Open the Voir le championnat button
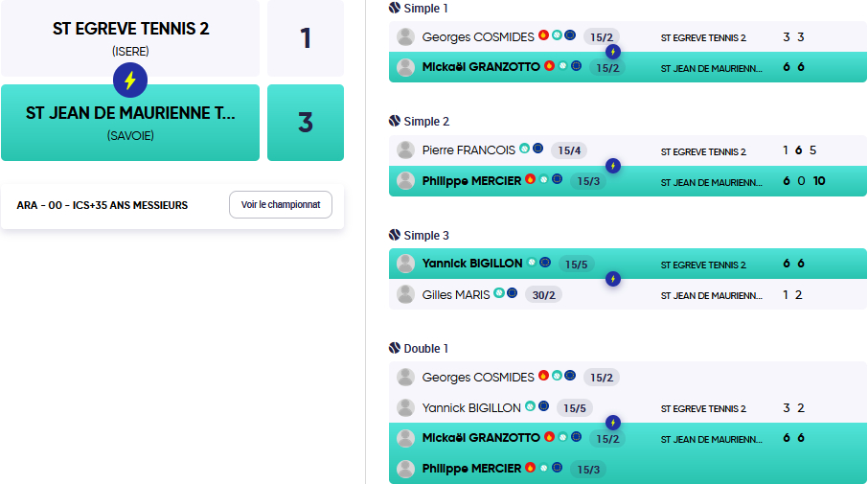Image resolution: width=868 pixels, height=484 pixels. (281, 205)
